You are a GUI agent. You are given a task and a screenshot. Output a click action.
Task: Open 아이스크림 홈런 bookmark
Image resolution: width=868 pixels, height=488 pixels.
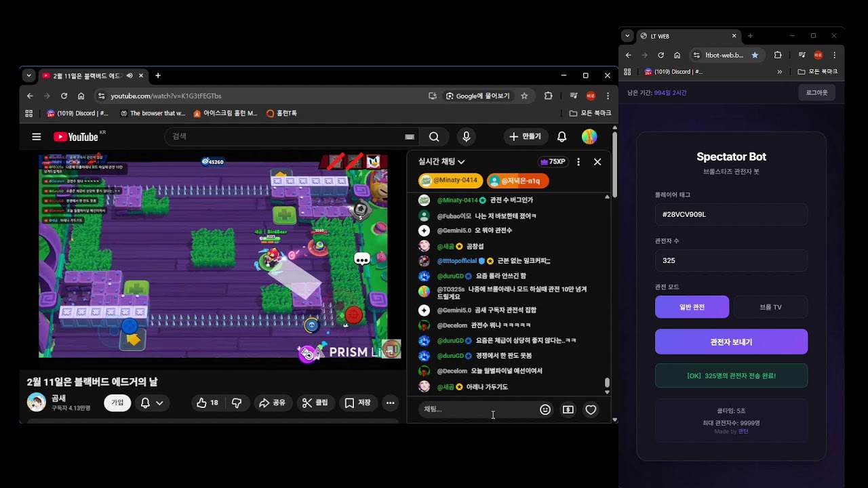pyautogui.click(x=226, y=113)
